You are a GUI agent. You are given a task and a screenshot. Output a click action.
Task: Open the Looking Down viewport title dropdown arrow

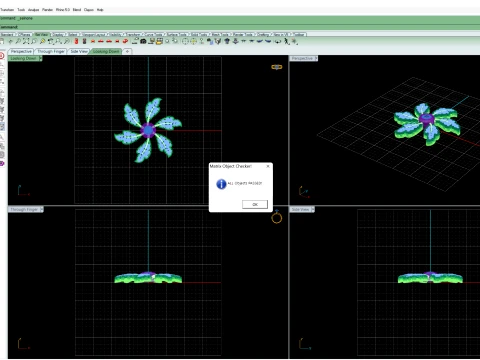(x=41, y=58)
